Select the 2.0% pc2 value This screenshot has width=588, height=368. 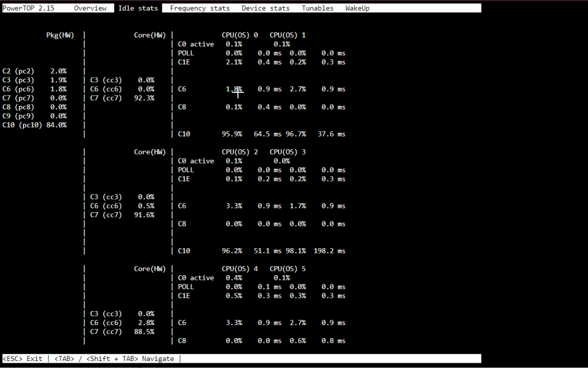[58, 71]
